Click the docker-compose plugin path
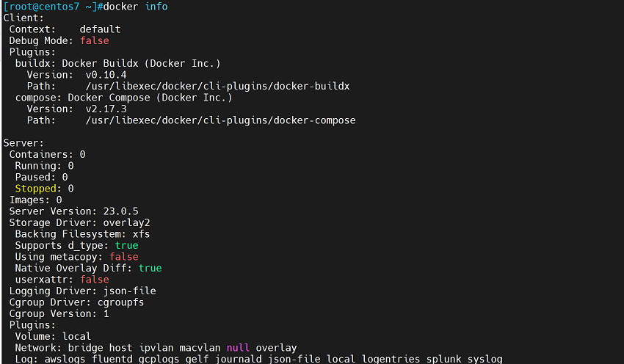 coord(220,120)
